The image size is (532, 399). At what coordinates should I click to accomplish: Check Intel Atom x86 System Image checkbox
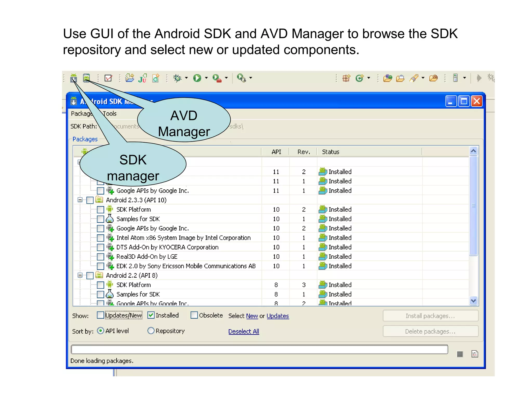tap(101, 238)
